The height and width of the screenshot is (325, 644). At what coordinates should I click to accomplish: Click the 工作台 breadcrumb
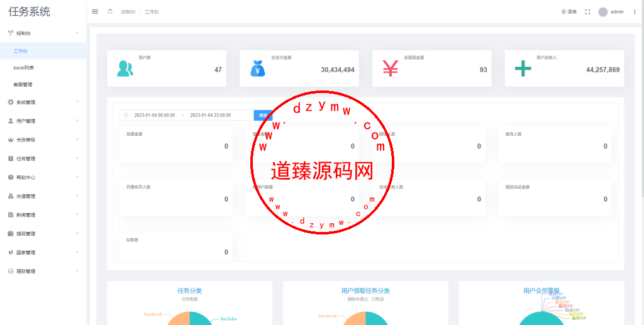point(152,12)
